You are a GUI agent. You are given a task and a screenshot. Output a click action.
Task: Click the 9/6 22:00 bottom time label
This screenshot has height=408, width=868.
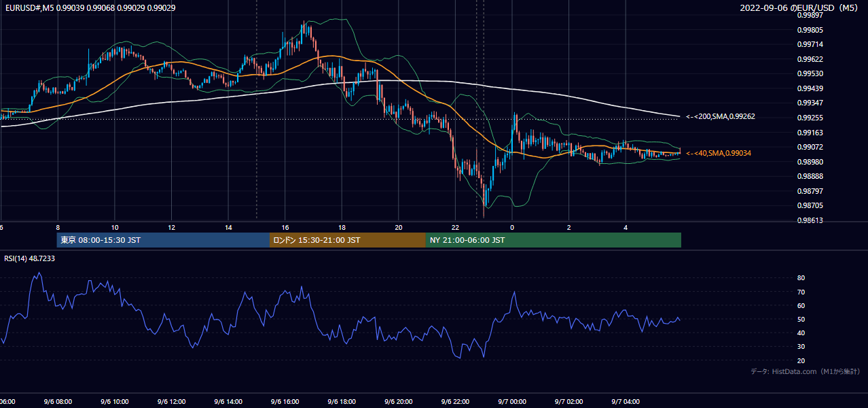(x=456, y=402)
